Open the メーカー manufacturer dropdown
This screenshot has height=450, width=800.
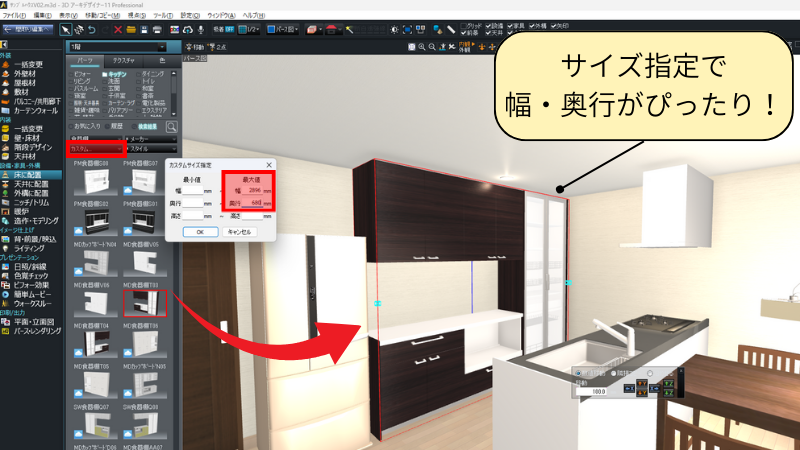(x=152, y=139)
